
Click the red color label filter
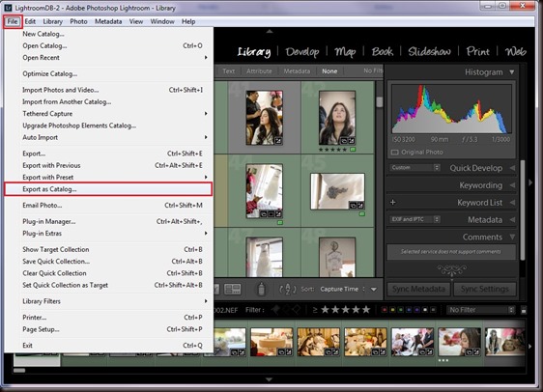click(x=385, y=310)
